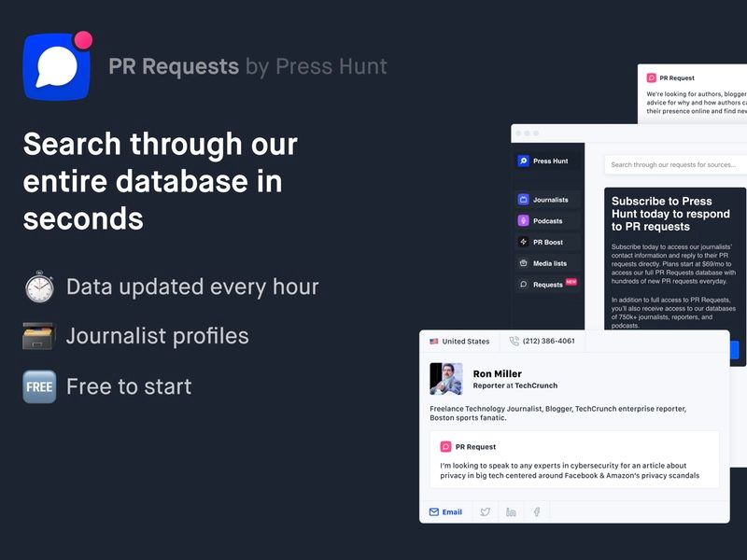Dial the (212) 386-4061 phone number
The image size is (747, 560).
point(549,342)
